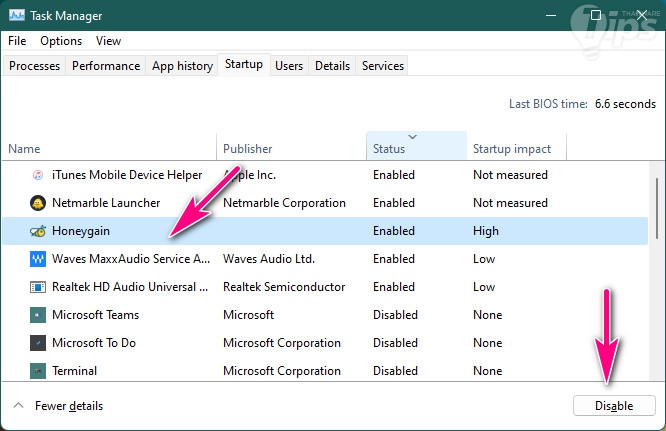The height and width of the screenshot is (431, 666).
Task: Select the iTunes Mobile Device Helper row name
Action: [x=127, y=175]
